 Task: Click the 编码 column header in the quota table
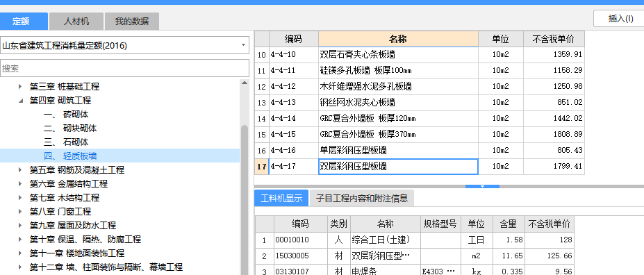click(x=294, y=39)
